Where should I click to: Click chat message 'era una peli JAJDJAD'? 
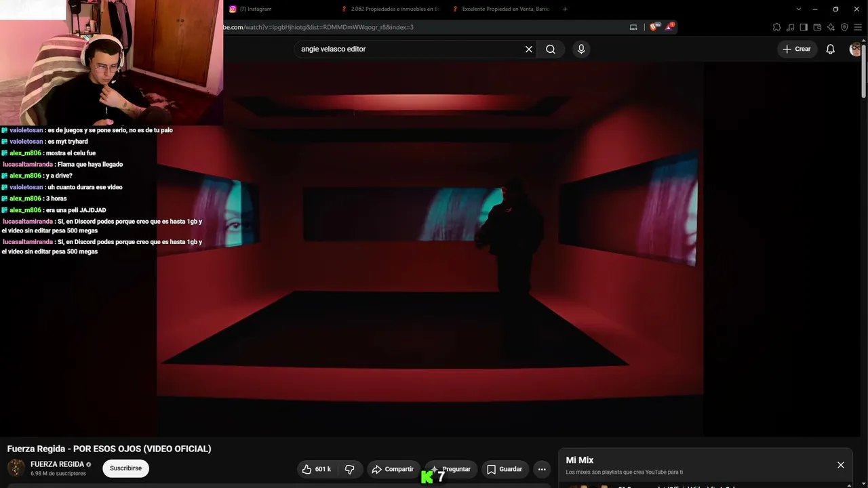click(76, 210)
